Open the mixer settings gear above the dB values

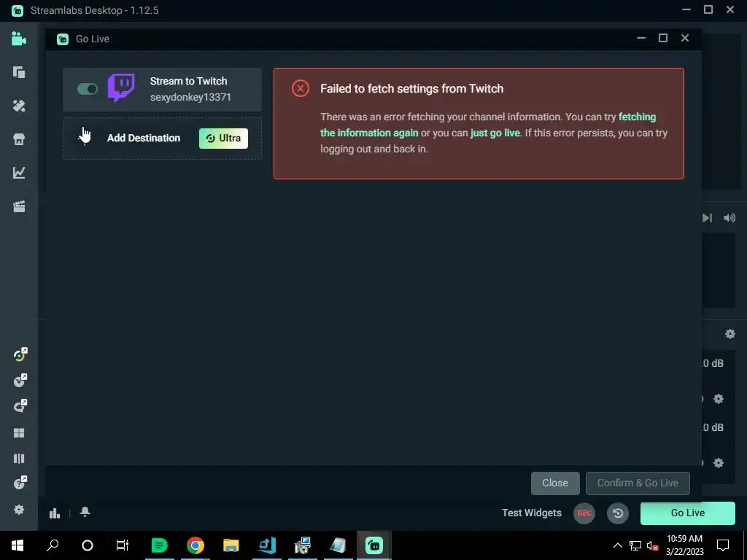pyautogui.click(x=729, y=334)
